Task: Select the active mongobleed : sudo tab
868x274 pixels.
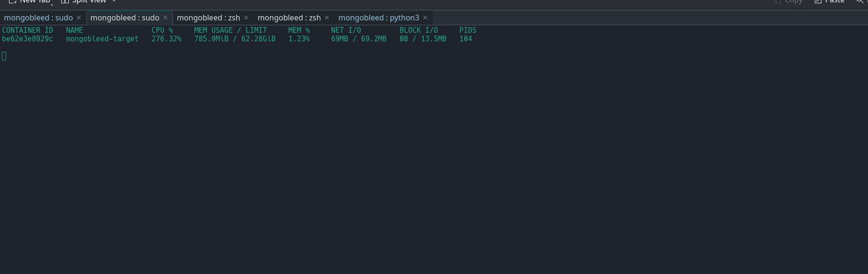Action: (124, 18)
